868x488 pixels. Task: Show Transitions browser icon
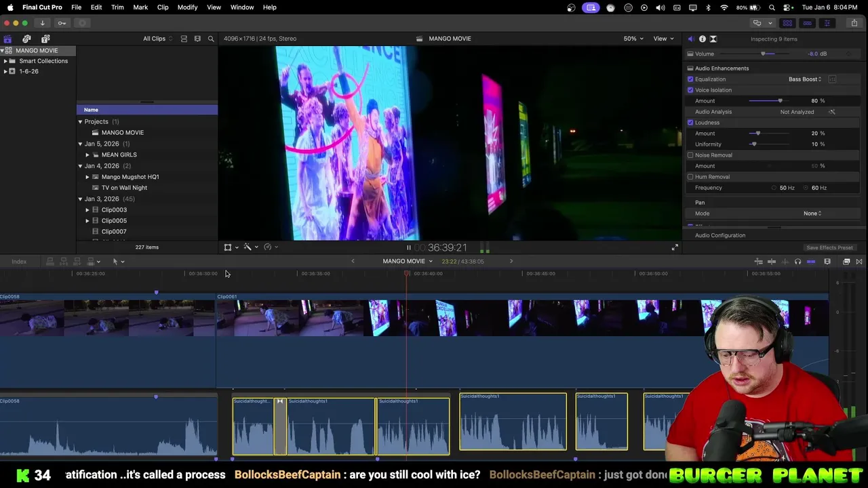point(859,262)
